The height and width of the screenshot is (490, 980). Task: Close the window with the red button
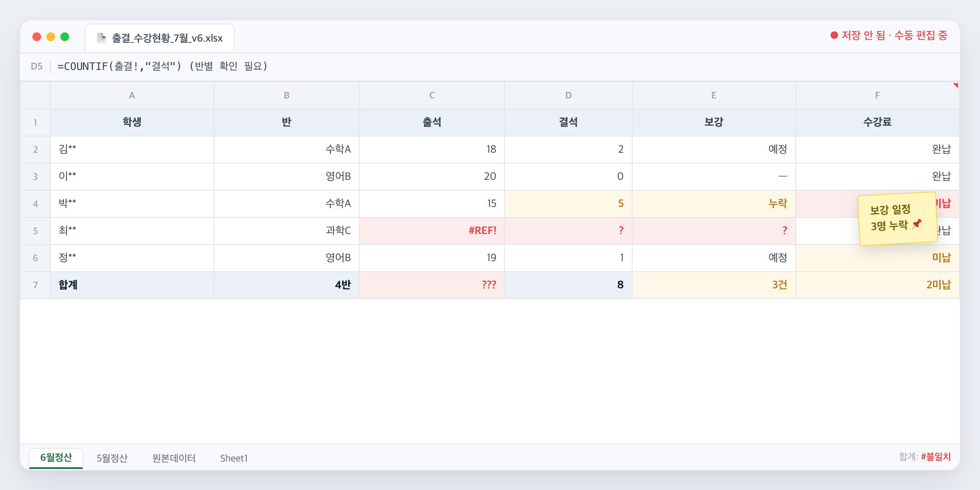[37, 37]
